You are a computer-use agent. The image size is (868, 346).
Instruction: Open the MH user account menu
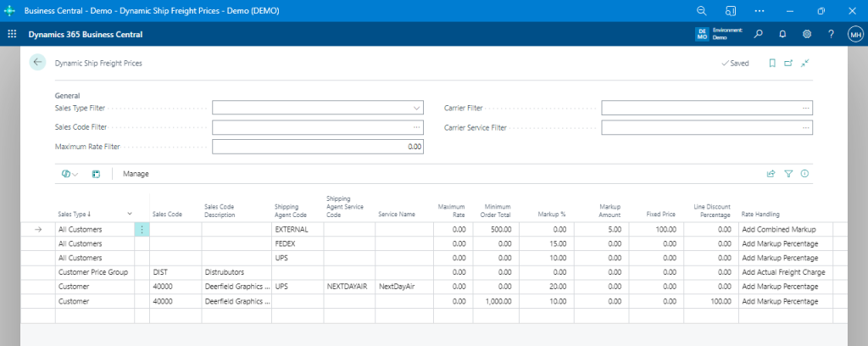pyautogui.click(x=855, y=34)
